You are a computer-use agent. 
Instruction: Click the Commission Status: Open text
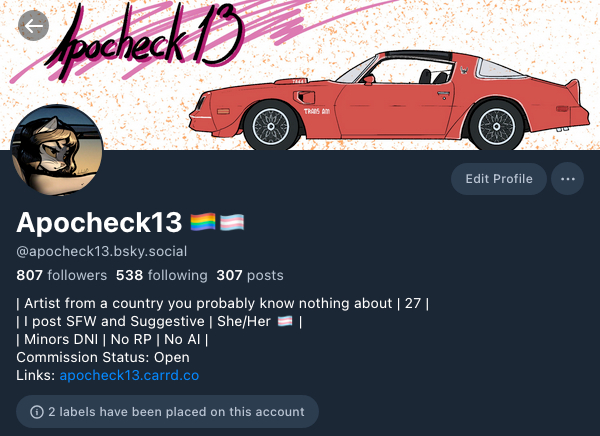tap(103, 358)
